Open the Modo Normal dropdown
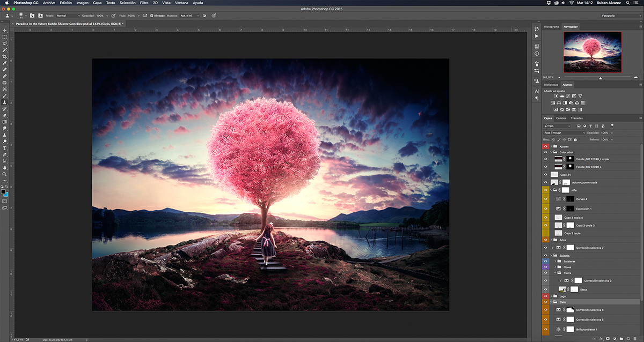Viewport: 644px width, 342px height. (x=68, y=16)
